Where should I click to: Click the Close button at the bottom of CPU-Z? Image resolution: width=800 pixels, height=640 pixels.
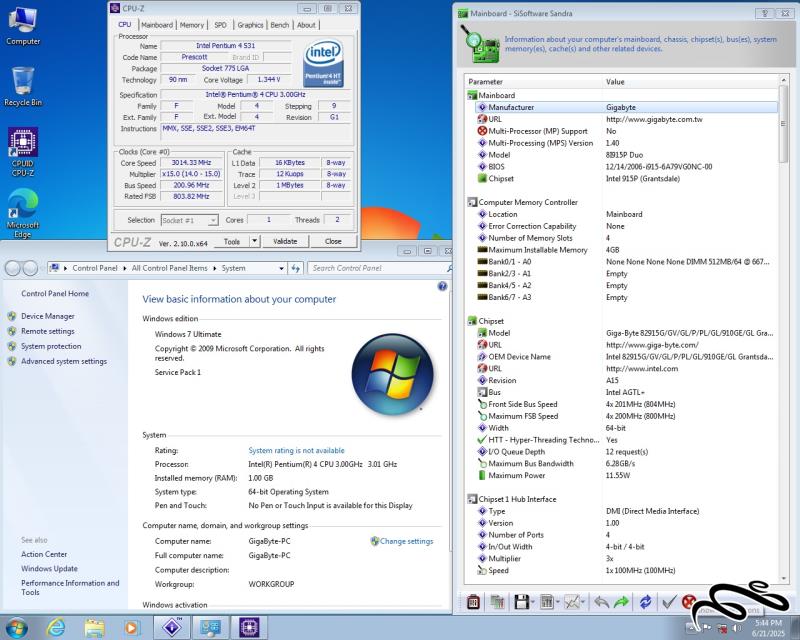click(x=333, y=241)
